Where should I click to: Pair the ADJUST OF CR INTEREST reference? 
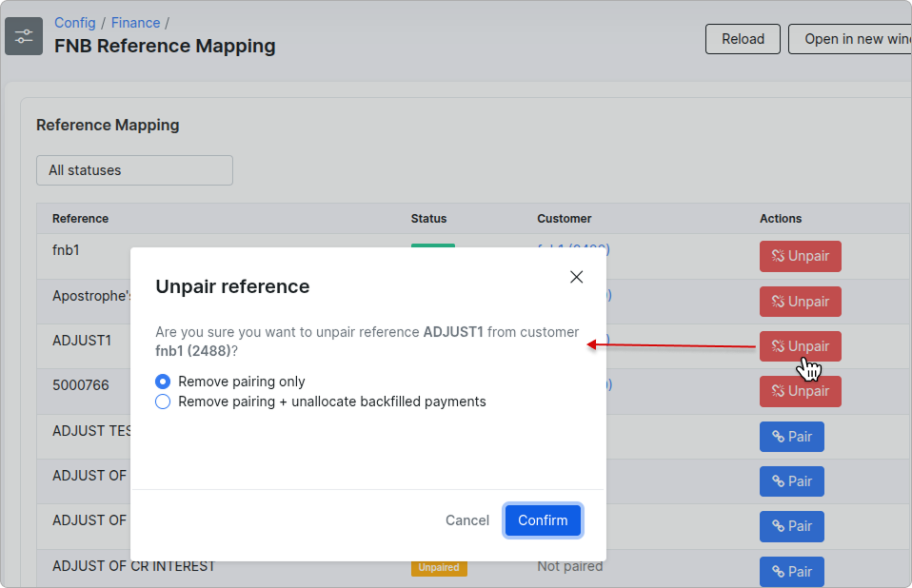click(791, 572)
